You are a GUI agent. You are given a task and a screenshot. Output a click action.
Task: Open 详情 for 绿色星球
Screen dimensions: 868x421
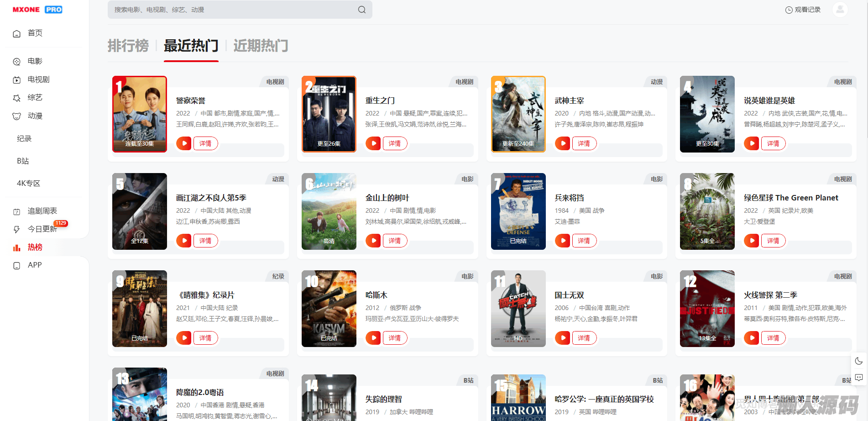point(773,241)
